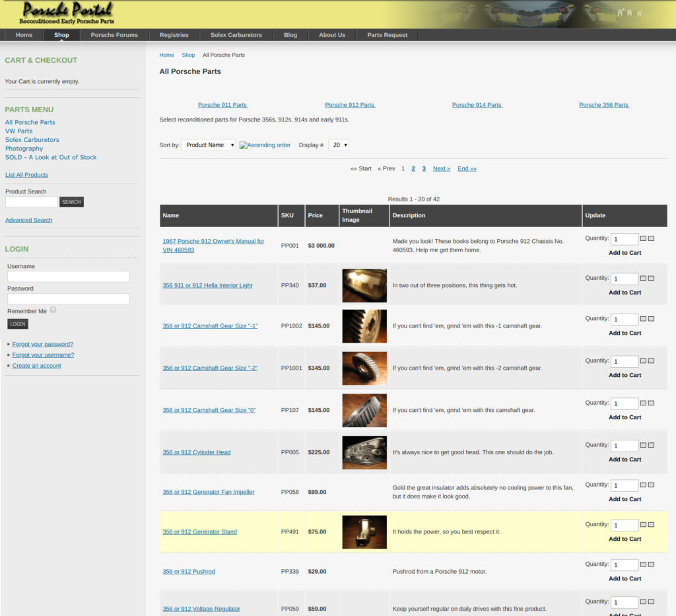Screen dimensions: 676x616
Task: Open the Photography parts menu link
Action: tap(24, 149)
